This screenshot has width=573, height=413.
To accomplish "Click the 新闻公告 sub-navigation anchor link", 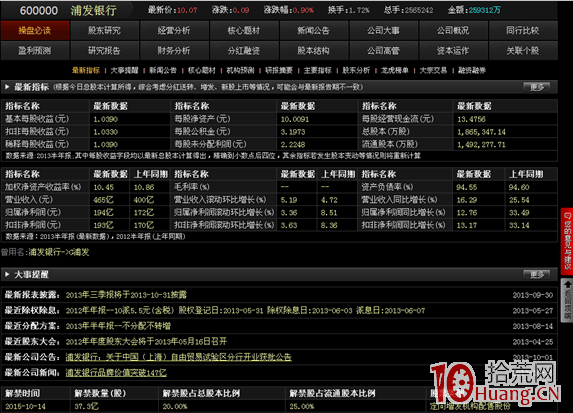I will point(163,70).
